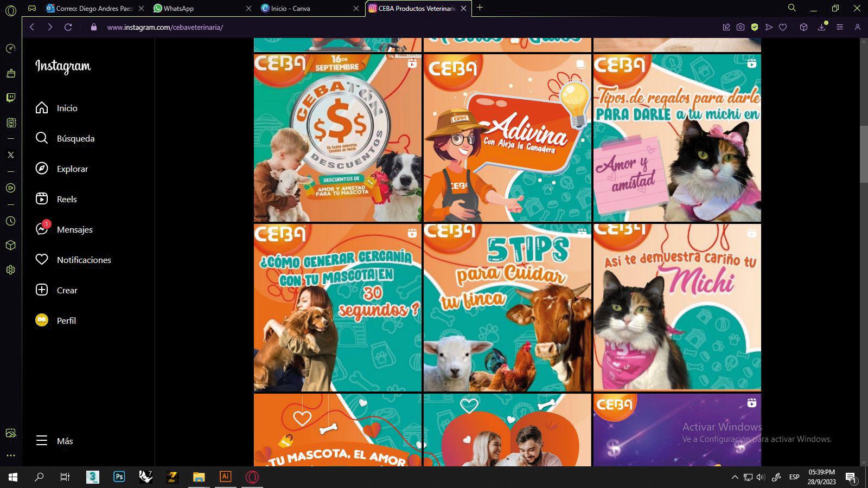Image resolution: width=868 pixels, height=488 pixels.
Task: Open History clock icon in Opera sidebar
Action: click(10, 221)
